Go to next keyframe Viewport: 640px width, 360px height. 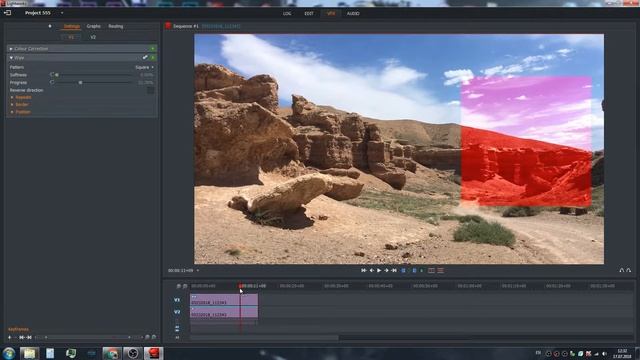[29, 338]
